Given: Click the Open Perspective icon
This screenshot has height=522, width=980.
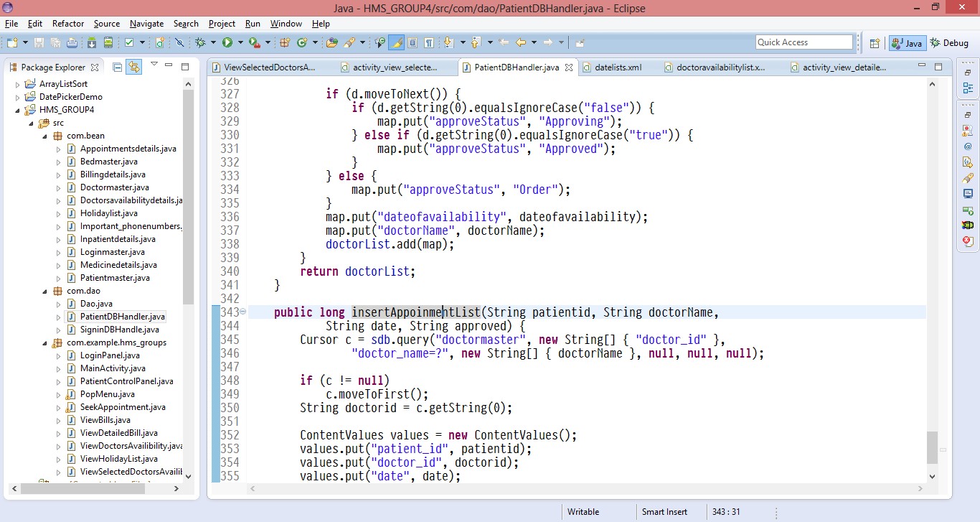Looking at the screenshot, I should pyautogui.click(x=875, y=43).
